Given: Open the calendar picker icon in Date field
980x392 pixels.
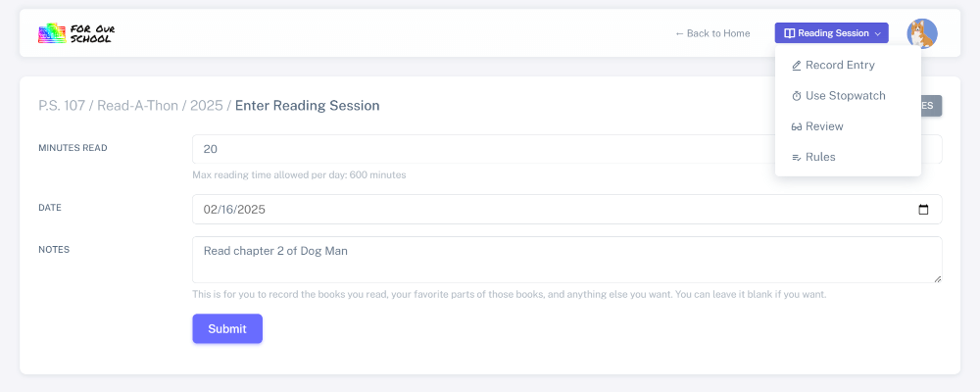Looking at the screenshot, I should (x=922, y=209).
